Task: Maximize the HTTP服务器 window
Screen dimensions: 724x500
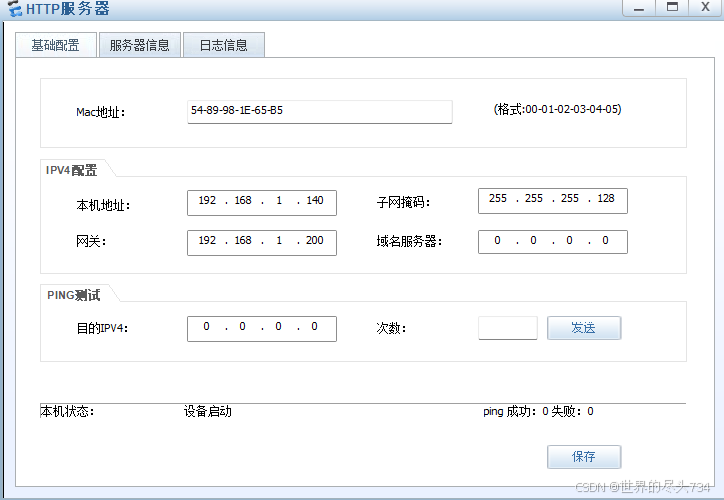Action: point(672,8)
